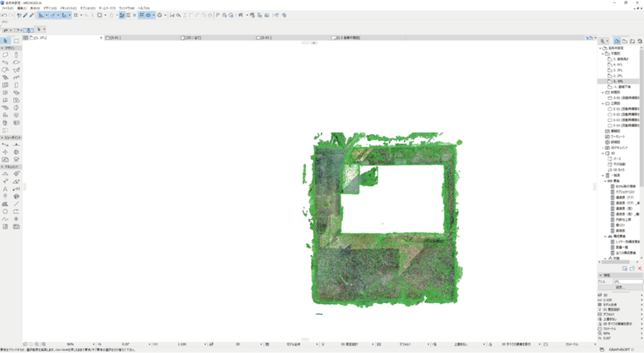This screenshot has width=644, height=353.
Task: Collapse the 立面図 folder in navigator
Action: 603,103
